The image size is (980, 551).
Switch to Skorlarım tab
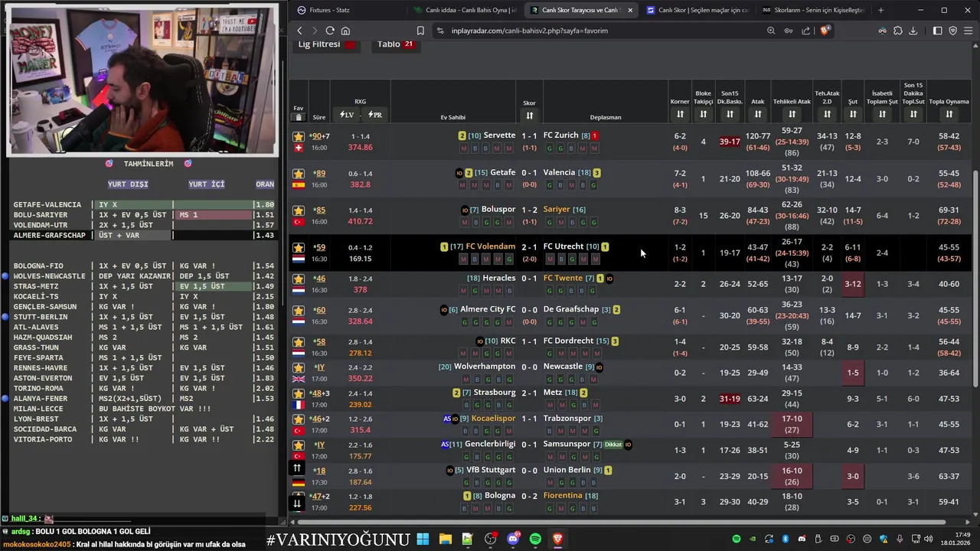(x=813, y=10)
